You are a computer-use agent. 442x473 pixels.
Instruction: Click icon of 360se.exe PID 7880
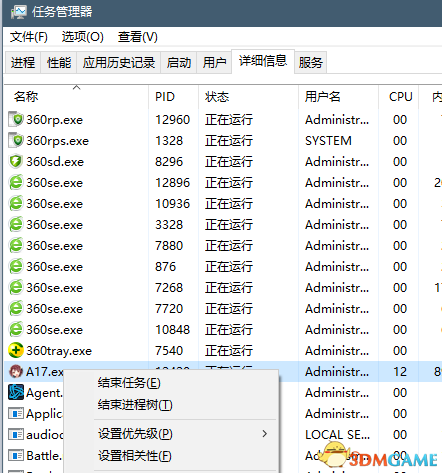(x=16, y=245)
